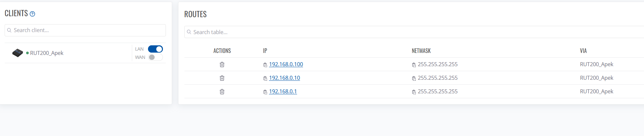644x136 pixels.
Task: Copy netmask of the 192.168.0.1 route
Action: 414,92
